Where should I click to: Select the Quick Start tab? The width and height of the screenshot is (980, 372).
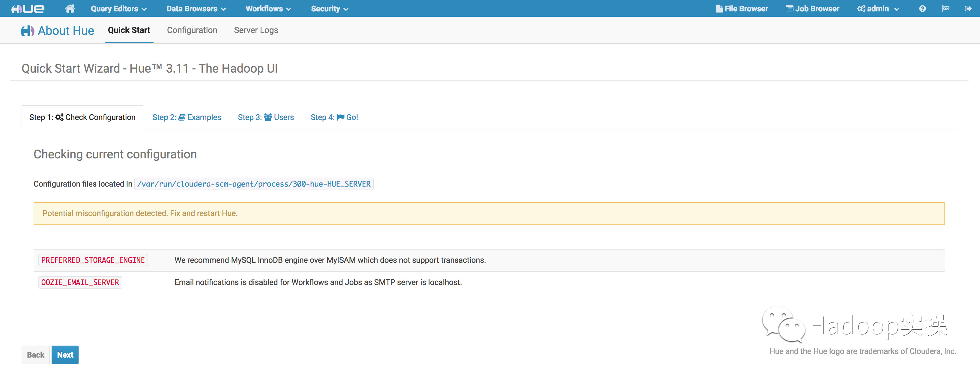129,30
